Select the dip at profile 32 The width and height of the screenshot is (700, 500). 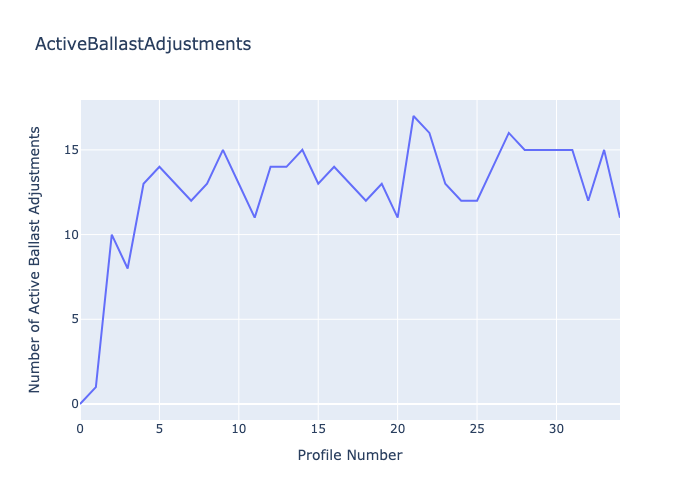[588, 200]
